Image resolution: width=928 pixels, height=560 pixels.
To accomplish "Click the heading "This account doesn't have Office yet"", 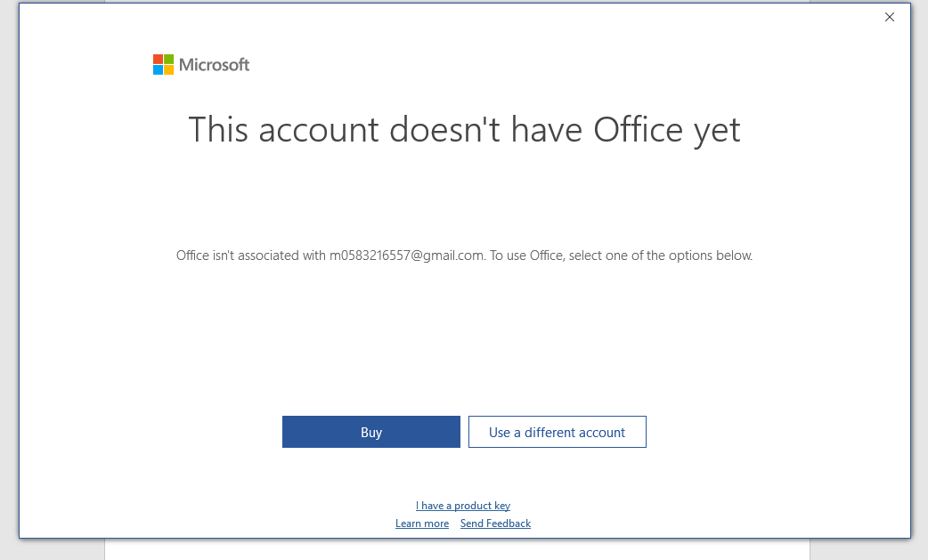I will [464, 130].
